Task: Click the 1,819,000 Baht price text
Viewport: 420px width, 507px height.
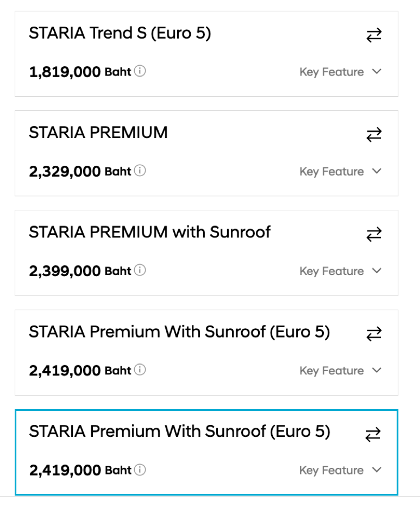Action: [x=80, y=72]
